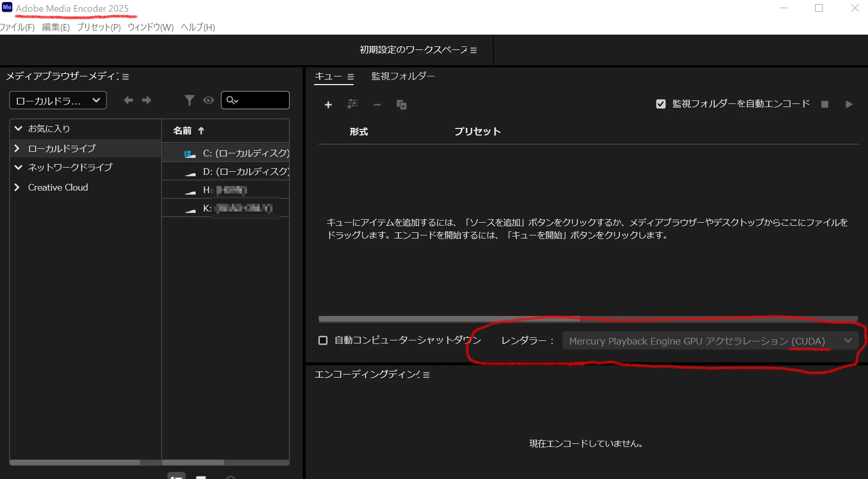The image size is (868, 479).
Task: Expand the ローカルドライブ chevron
Action: 17,148
